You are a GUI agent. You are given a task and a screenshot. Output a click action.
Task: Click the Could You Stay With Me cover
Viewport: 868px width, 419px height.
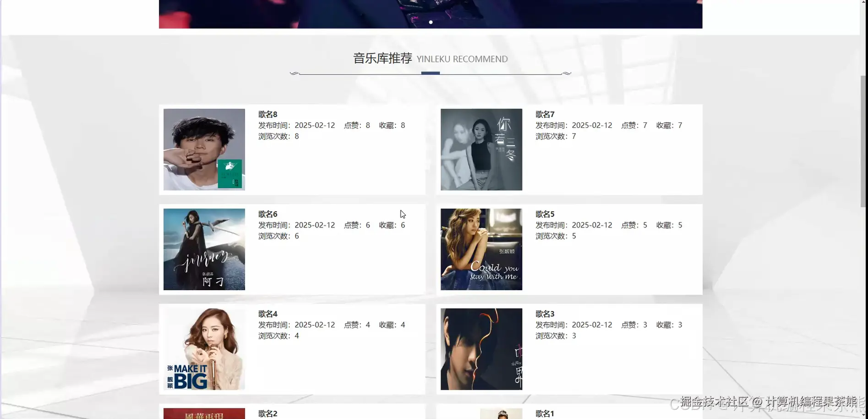(481, 249)
